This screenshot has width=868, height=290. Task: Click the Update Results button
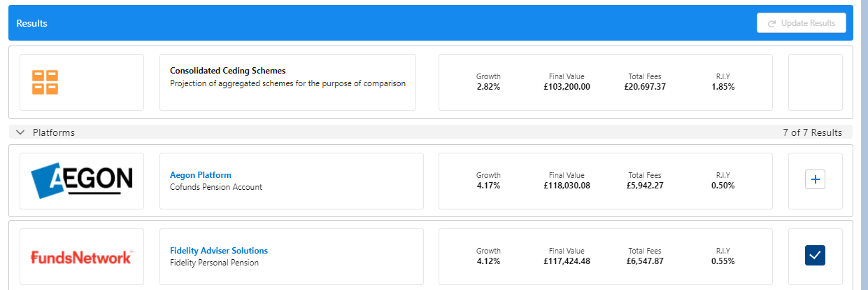[801, 23]
